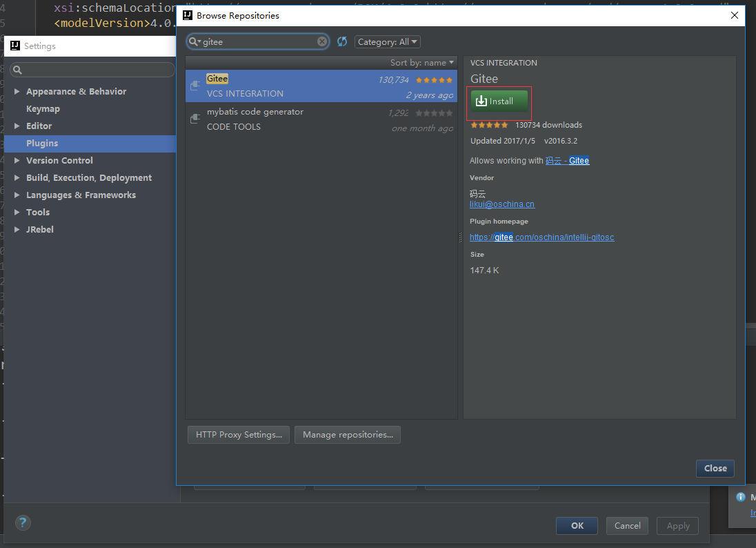Viewport: 756px width, 548px height.
Task: Install the Gitee plugin
Action: [499, 101]
